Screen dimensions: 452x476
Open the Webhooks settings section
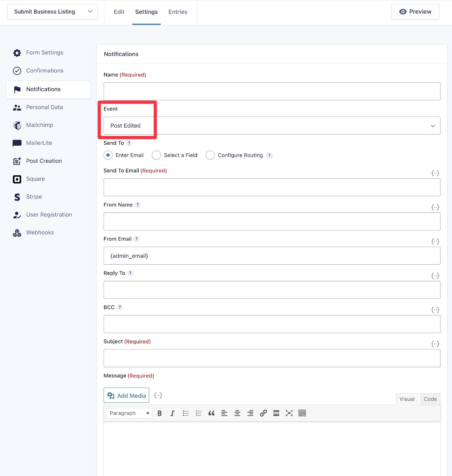click(x=40, y=232)
